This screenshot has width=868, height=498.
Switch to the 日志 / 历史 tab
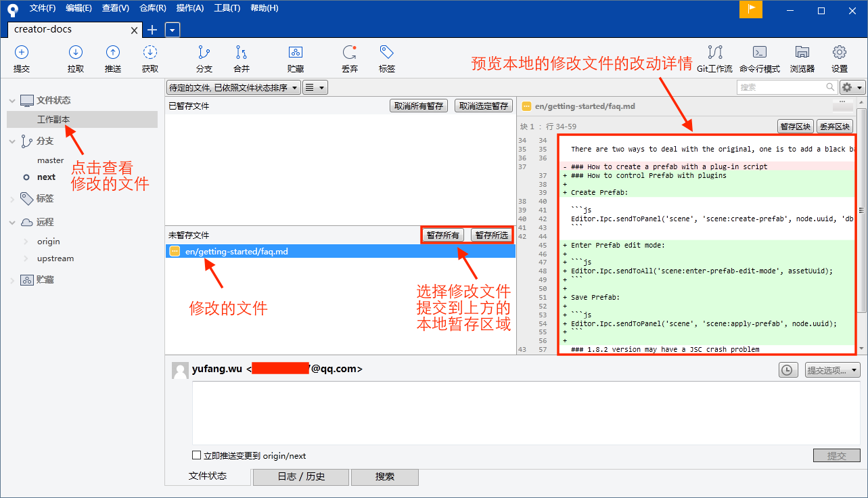[301, 476]
